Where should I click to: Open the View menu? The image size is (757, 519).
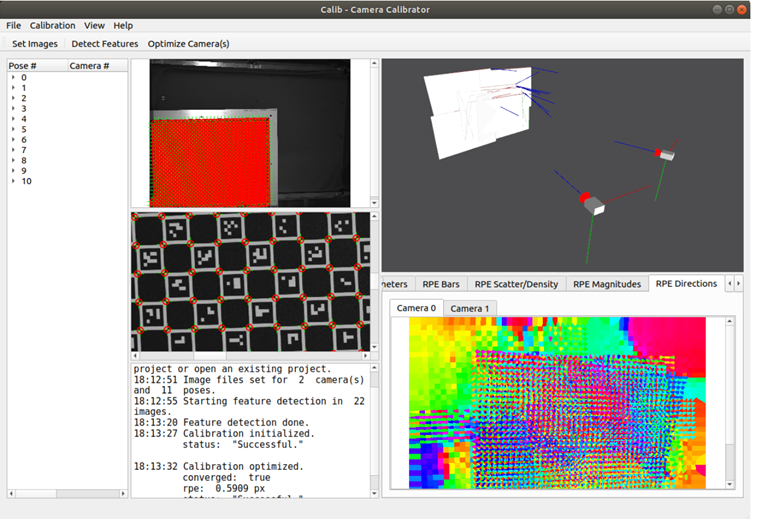(x=94, y=25)
